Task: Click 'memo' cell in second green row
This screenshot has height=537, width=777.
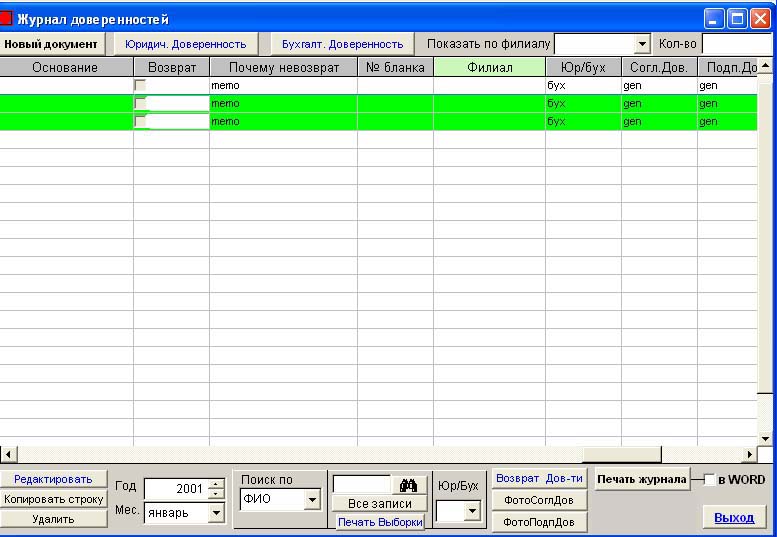Action: (x=283, y=121)
